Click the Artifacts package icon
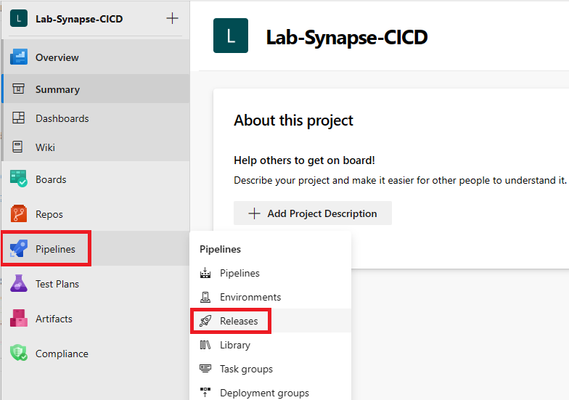 tap(19, 318)
